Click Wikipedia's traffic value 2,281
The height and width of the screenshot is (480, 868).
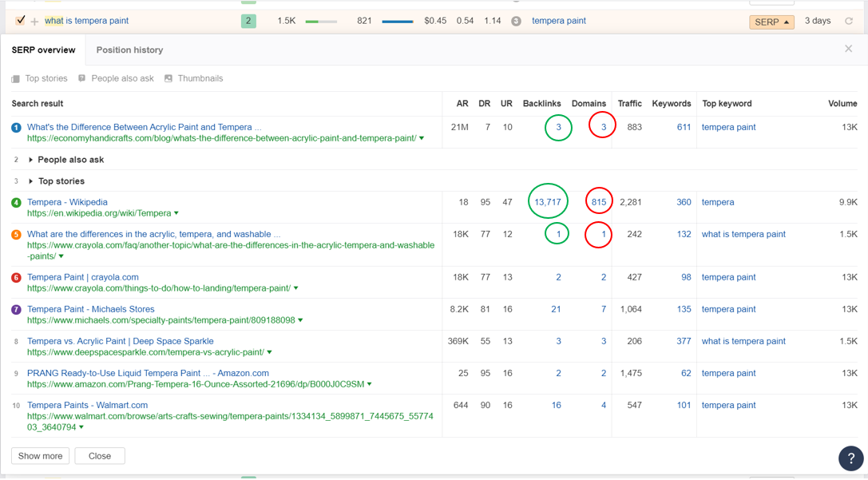point(631,203)
